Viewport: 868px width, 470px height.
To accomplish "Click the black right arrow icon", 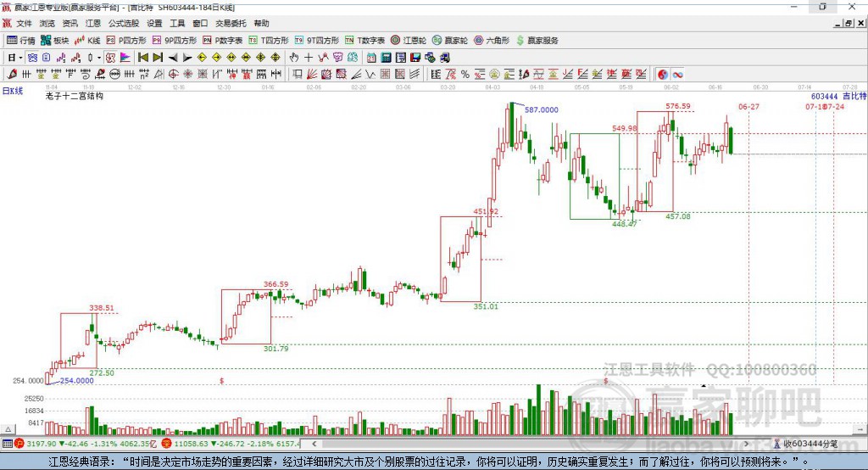I will point(187,58).
